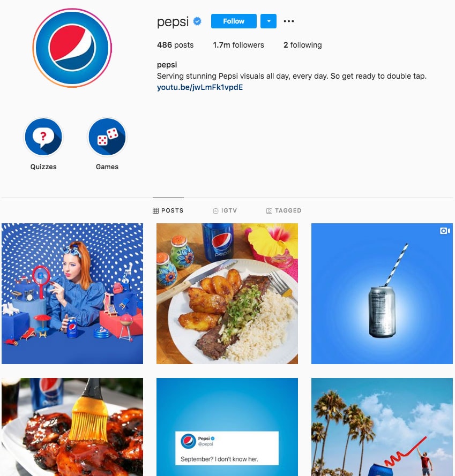Open the Quizzes story highlight
Image resolution: width=455 pixels, height=476 pixels.
pos(43,137)
